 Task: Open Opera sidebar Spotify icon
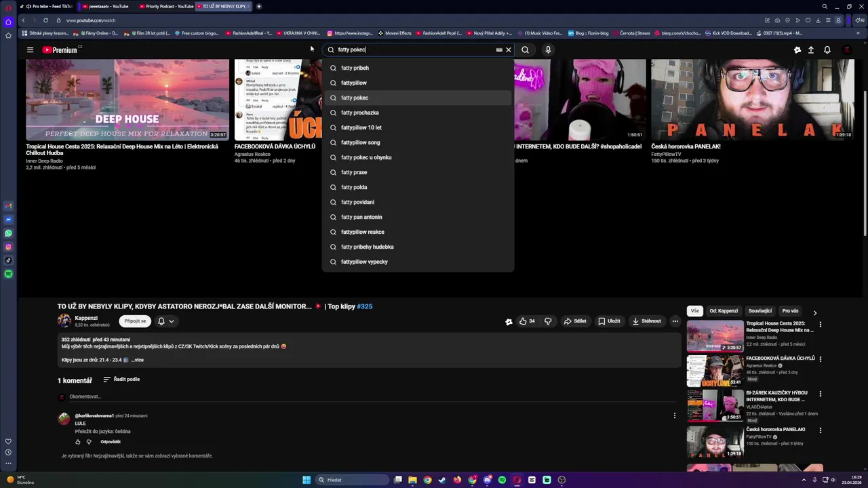[x=8, y=274]
